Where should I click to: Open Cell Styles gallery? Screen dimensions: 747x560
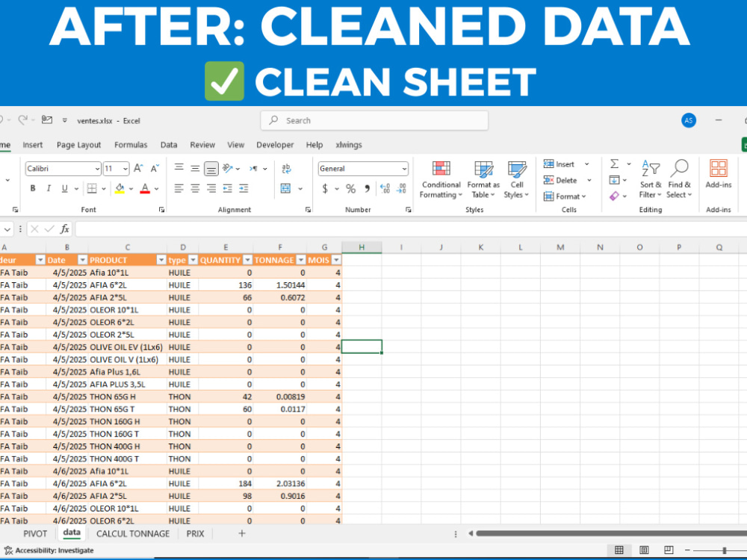click(516, 179)
